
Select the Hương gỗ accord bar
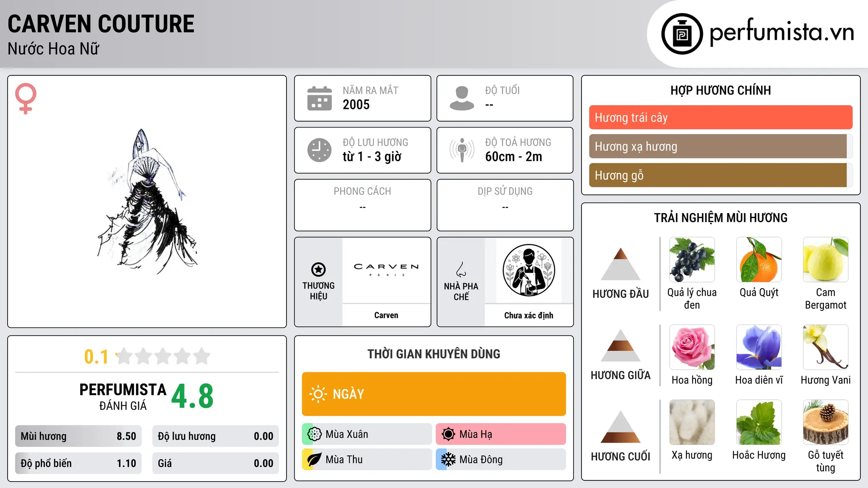(721, 175)
